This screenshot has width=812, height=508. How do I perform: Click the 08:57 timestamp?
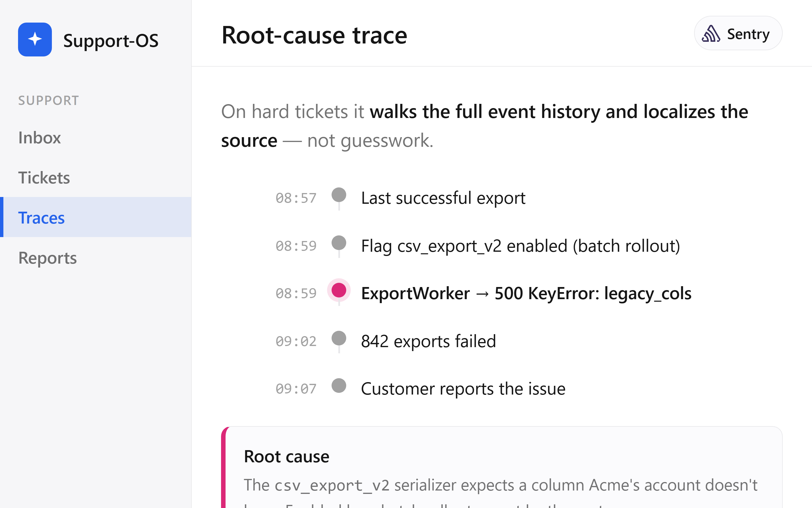point(296,198)
